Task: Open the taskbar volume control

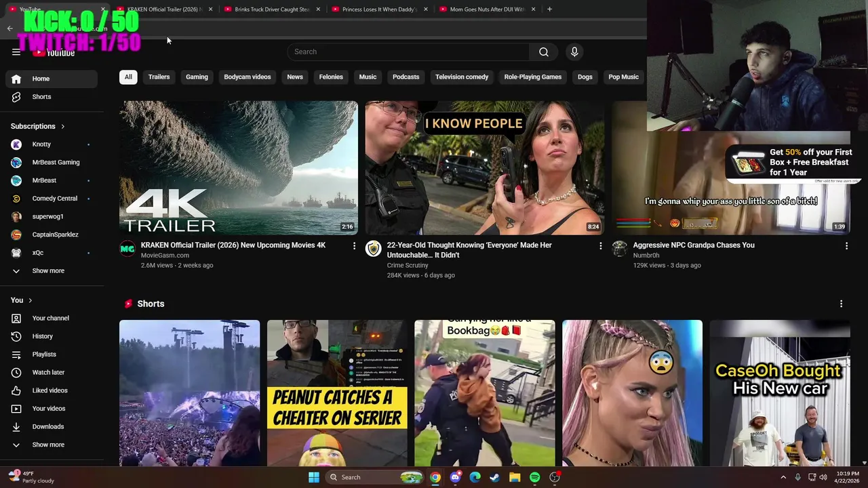Action: point(823,477)
